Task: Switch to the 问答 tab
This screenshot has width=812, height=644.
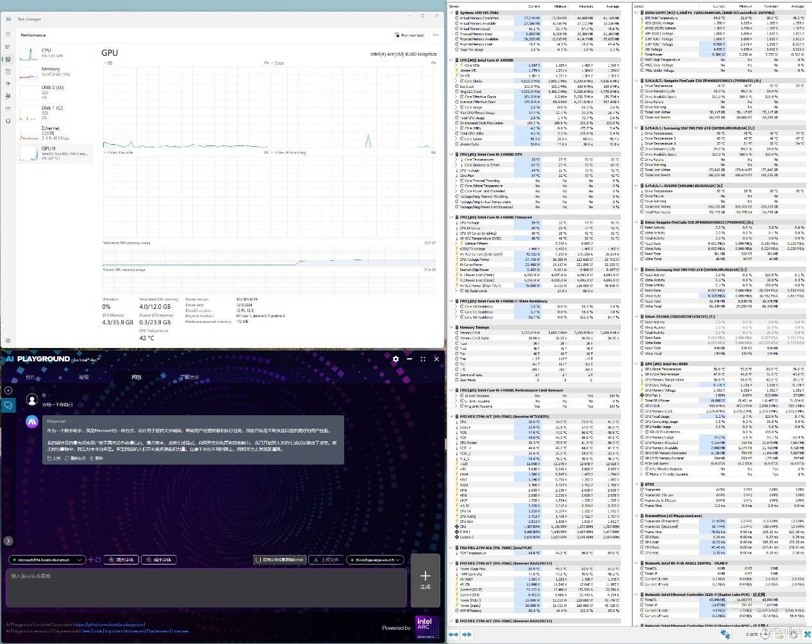Action: click(x=136, y=377)
